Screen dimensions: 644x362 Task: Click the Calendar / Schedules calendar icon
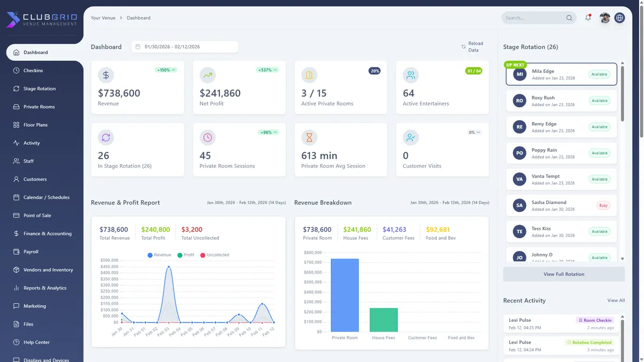pos(16,197)
